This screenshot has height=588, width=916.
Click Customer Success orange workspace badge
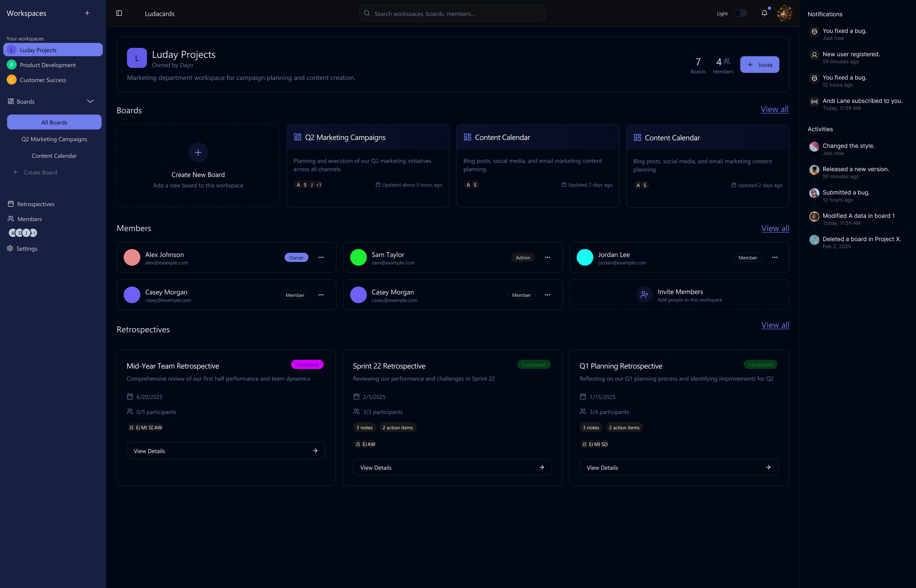[12, 80]
